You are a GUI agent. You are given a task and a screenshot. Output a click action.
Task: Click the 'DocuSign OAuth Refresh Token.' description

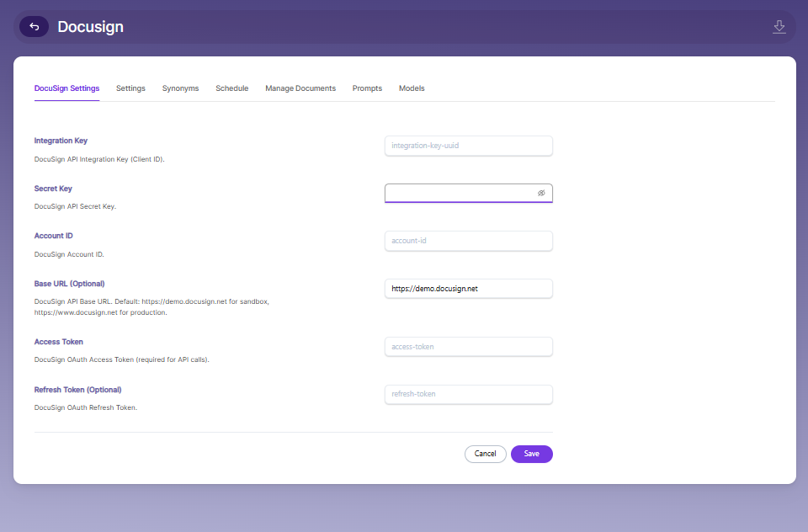pyautogui.click(x=86, y=407)
